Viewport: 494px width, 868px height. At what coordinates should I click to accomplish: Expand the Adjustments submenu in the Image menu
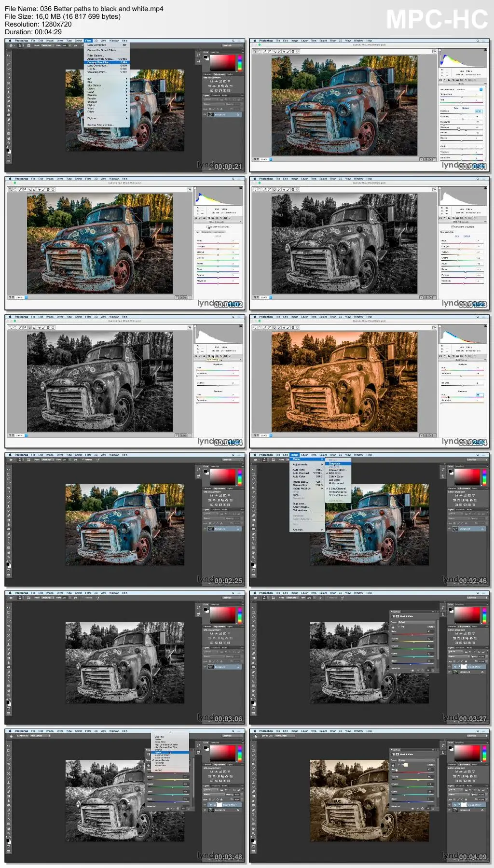[x=307, y=464]
